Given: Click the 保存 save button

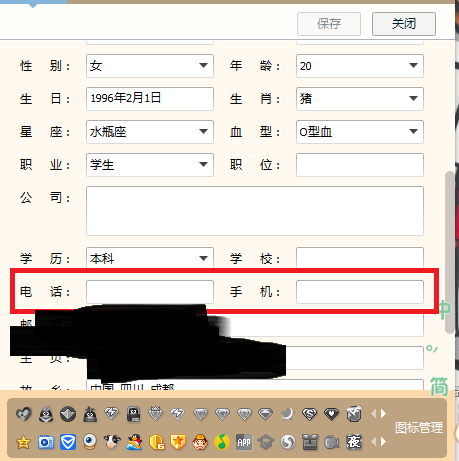Looking at the screenshot, I should click(329, 24).
